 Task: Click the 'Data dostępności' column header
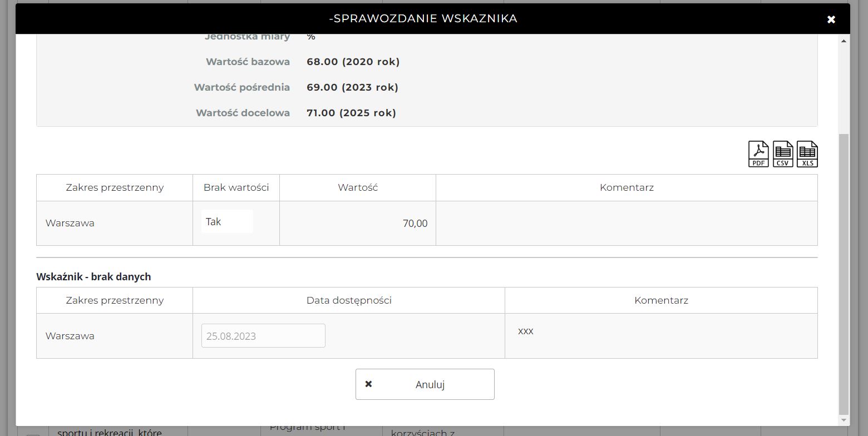[349, 300]
